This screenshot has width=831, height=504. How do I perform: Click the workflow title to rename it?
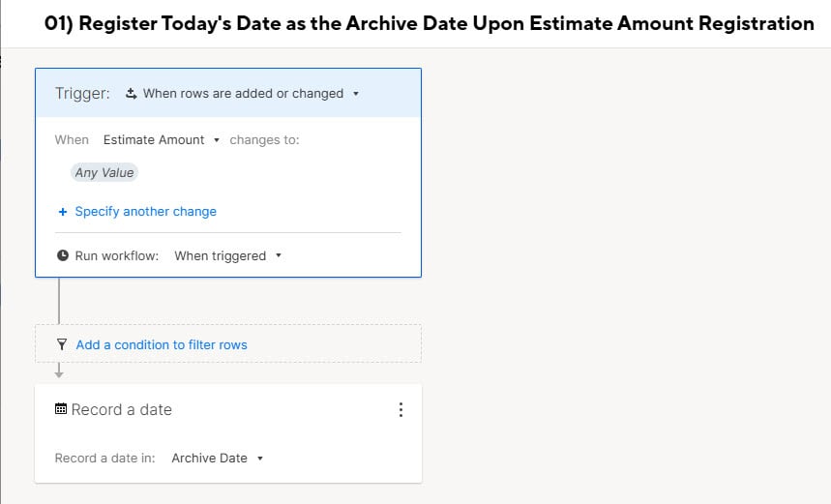pyautogui.click(x=430, y=23)
